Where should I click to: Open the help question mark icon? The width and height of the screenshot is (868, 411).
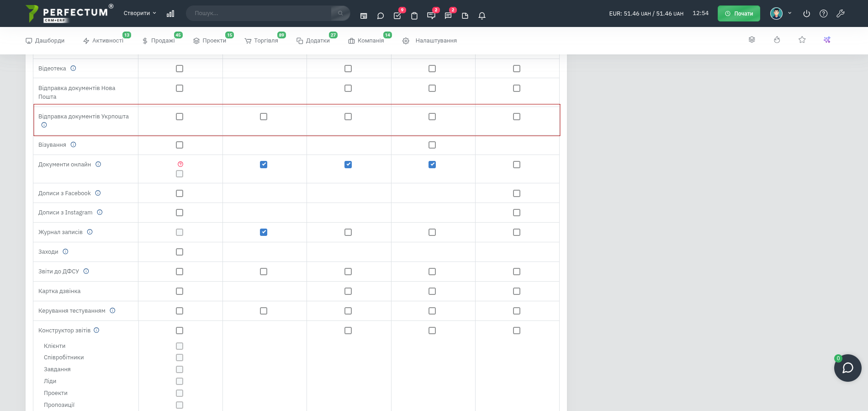point(824,14)
